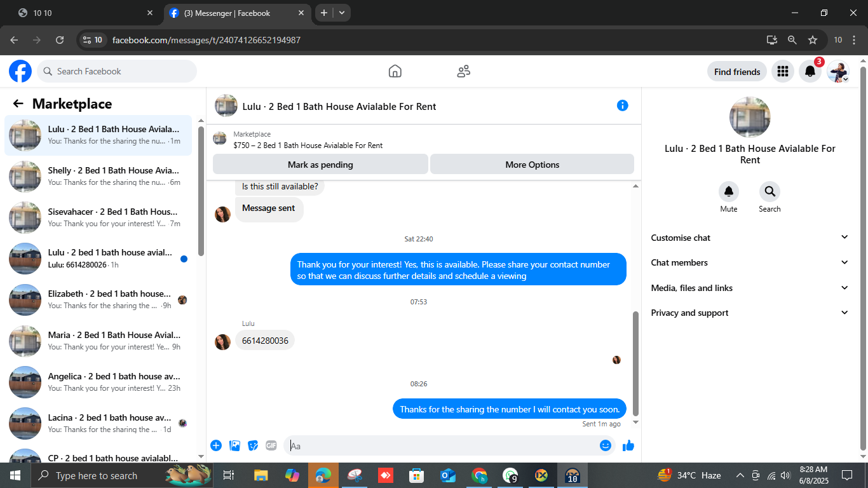Click the conversation list scrollbar thumb
Screen dimensions: 868x488
click(x=201, y=191)
